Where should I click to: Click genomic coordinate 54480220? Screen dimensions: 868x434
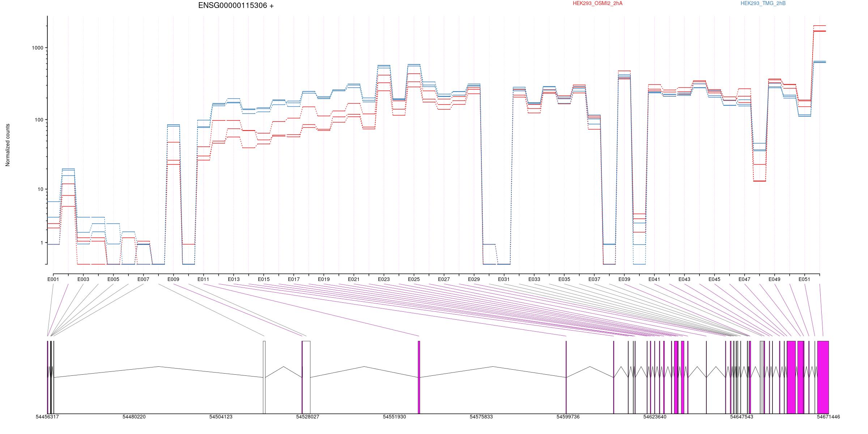pos(134,417)
